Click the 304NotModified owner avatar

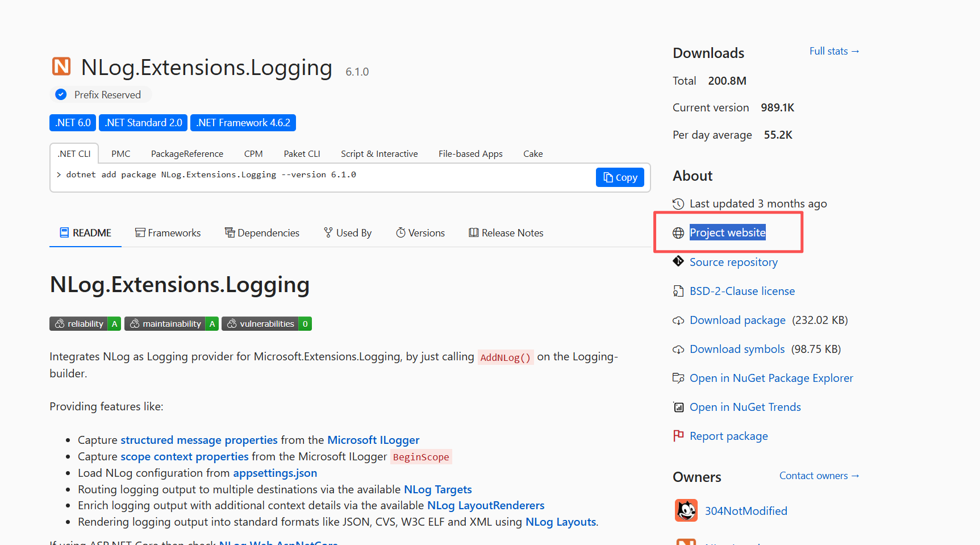(686, 510)
